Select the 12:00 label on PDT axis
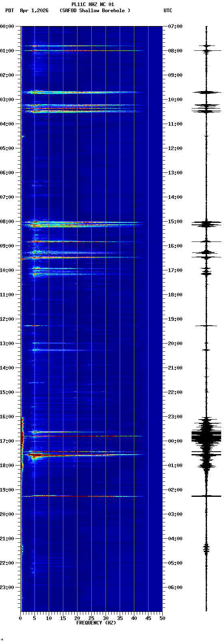 pyautogui.click(x=7, y=319)
